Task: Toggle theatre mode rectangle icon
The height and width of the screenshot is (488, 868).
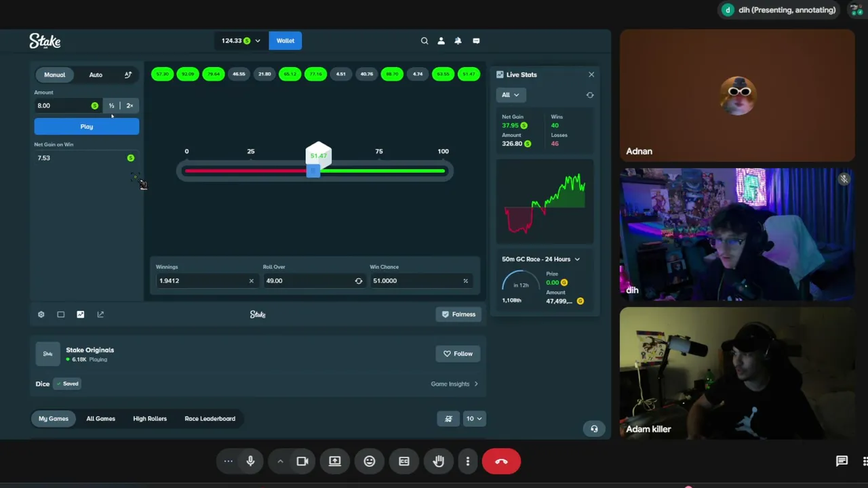Action: pos(60,314)
